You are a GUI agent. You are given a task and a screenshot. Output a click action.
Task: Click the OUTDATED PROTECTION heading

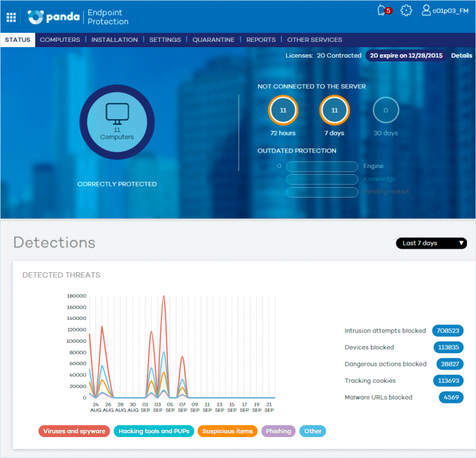(x=297, y=151)
